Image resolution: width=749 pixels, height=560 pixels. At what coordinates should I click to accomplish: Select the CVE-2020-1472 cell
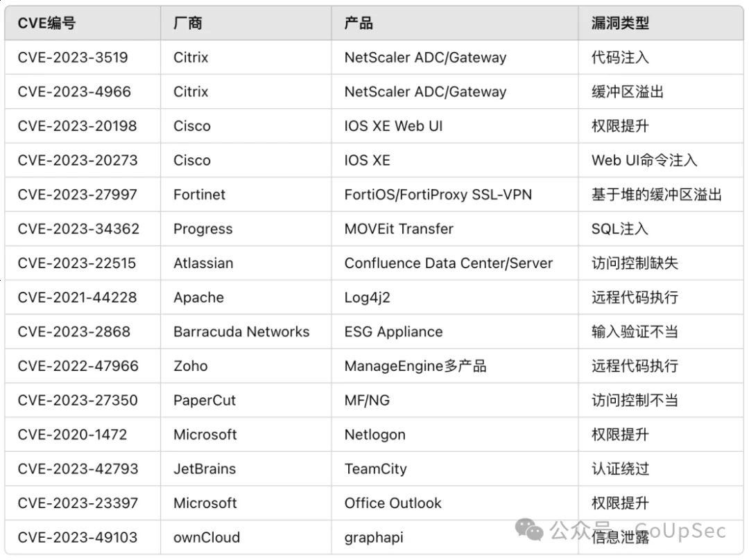coord(72,435)
